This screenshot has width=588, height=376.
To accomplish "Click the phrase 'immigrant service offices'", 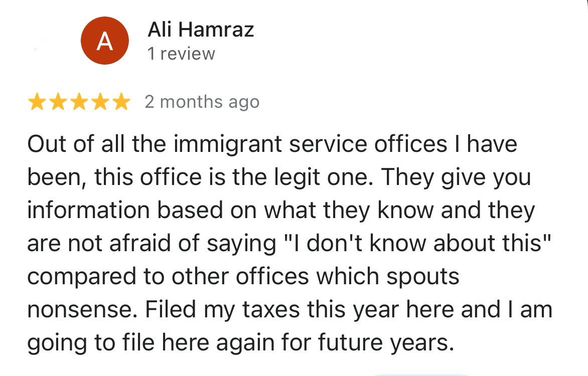I will [310, 144].
